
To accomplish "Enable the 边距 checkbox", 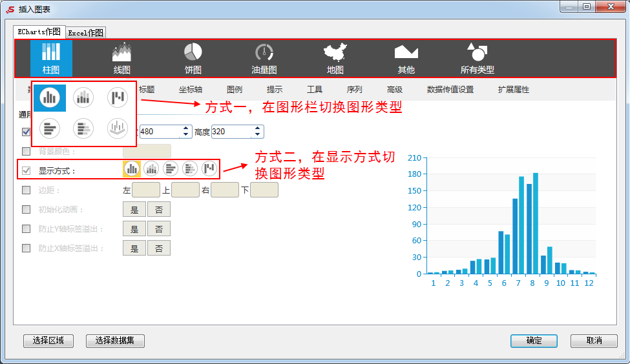I will click(26, 190).
